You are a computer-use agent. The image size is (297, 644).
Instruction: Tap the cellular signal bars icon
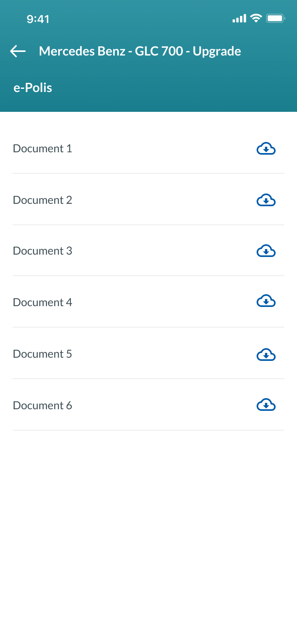click(239, 18)
